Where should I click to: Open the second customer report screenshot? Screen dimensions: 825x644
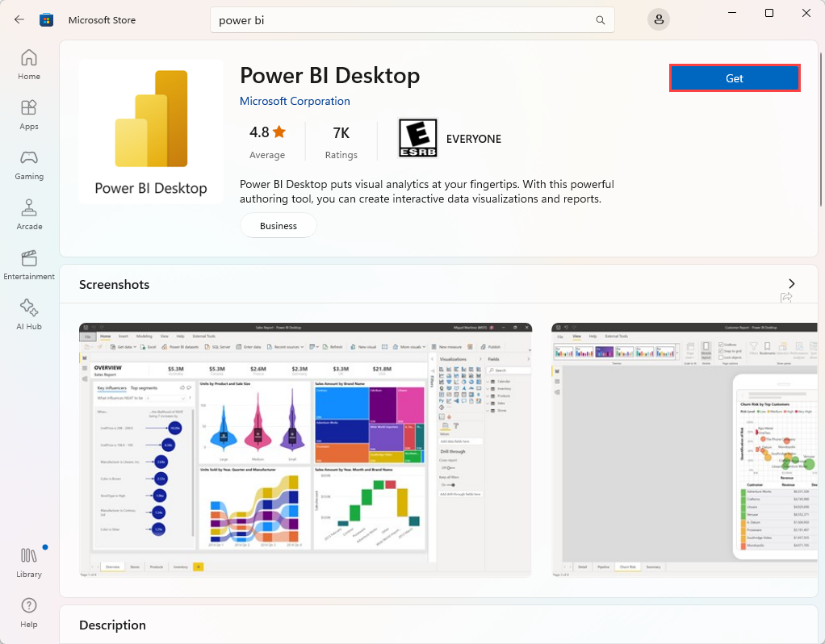point(685,450)
